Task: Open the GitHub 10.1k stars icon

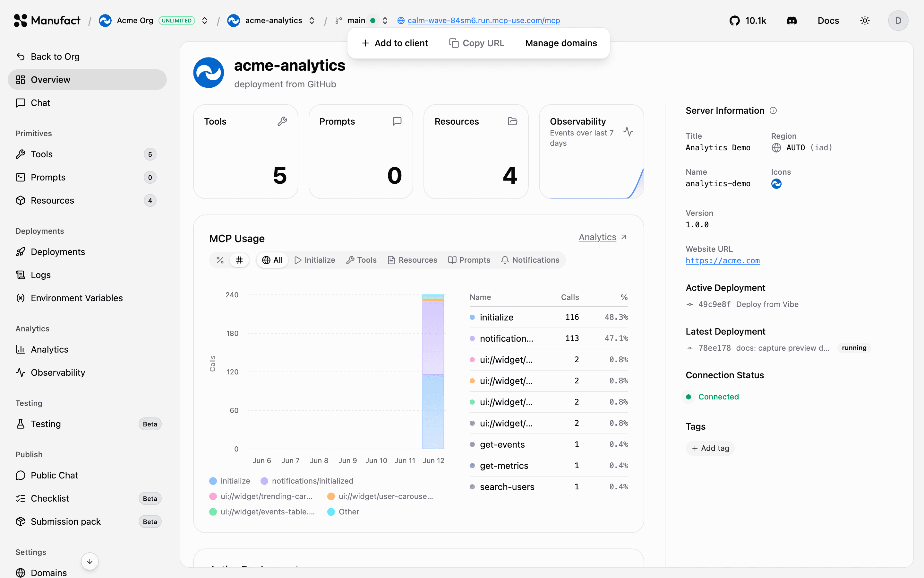Action: coord(735,21)
